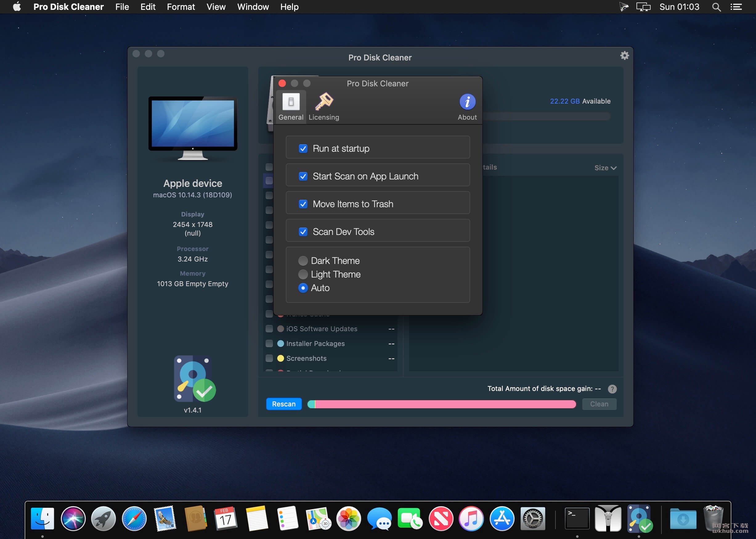
Task: Open Launchpad rocket icon
Action: click(104, 518)
